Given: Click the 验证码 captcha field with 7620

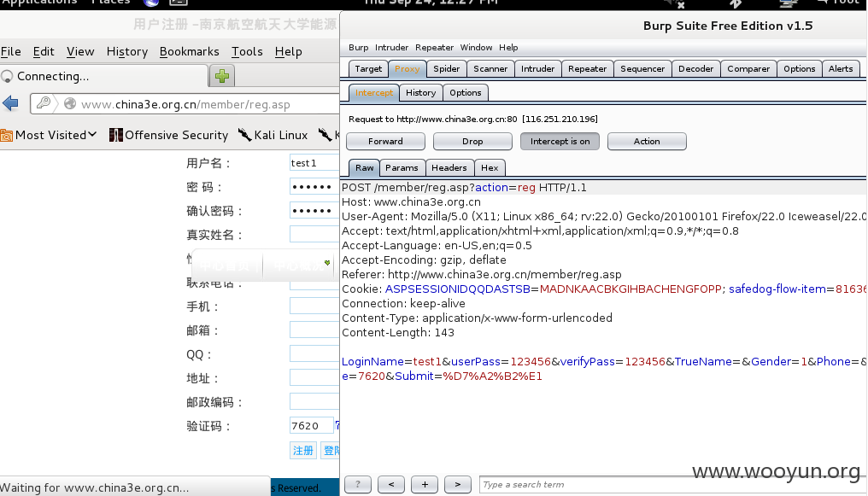Looking at the screenshot, I should click(x=311, y=425).
